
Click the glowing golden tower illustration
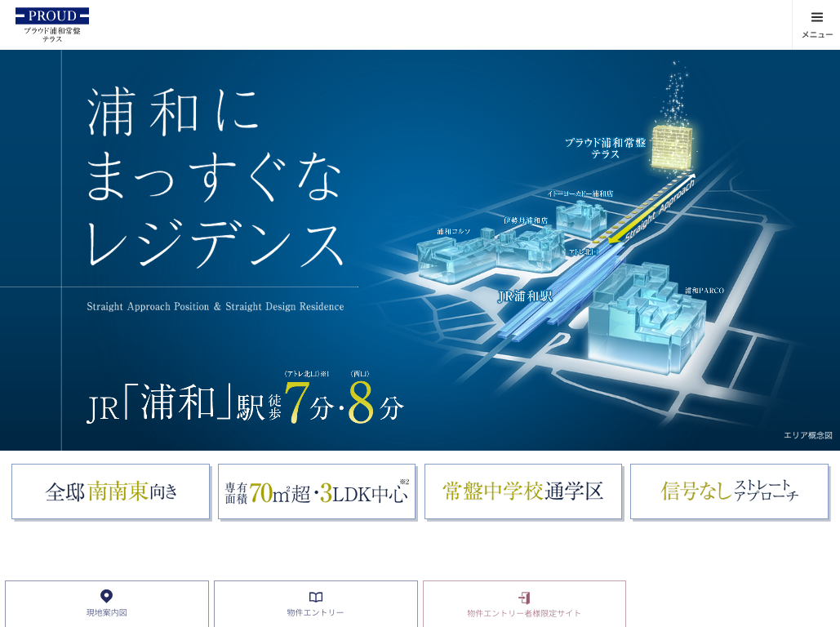coord(671,147)
